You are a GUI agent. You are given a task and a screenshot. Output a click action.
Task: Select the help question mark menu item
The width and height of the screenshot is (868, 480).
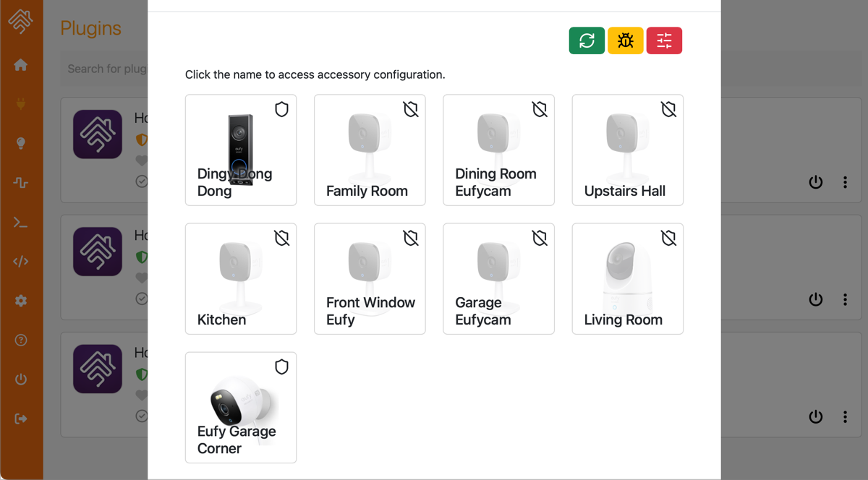coord(21,340)
